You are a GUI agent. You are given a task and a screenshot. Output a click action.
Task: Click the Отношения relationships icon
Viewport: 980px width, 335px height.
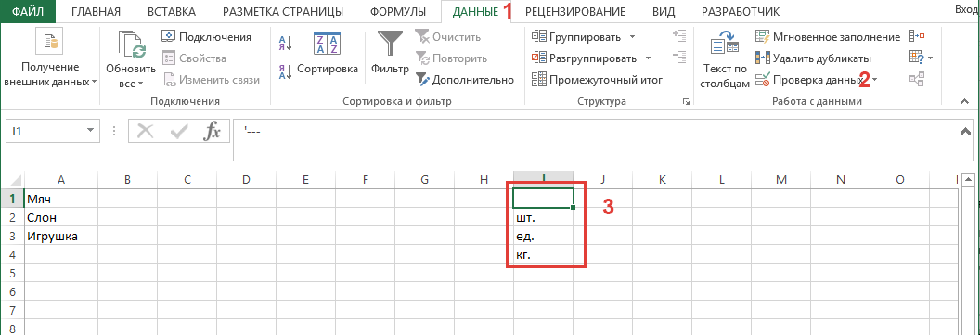coord(917,79)
